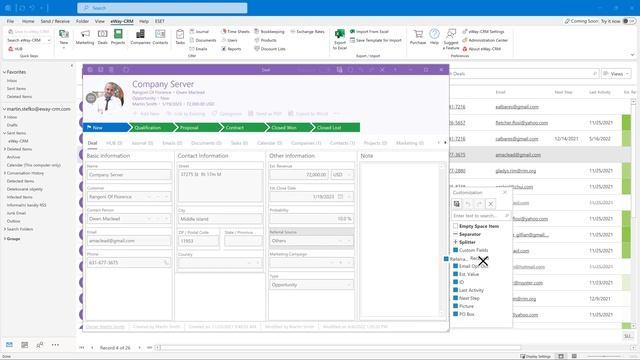Open Reports from the ribbon
Viewport: 640px width, 360px height.
click(x=231, y=49)
